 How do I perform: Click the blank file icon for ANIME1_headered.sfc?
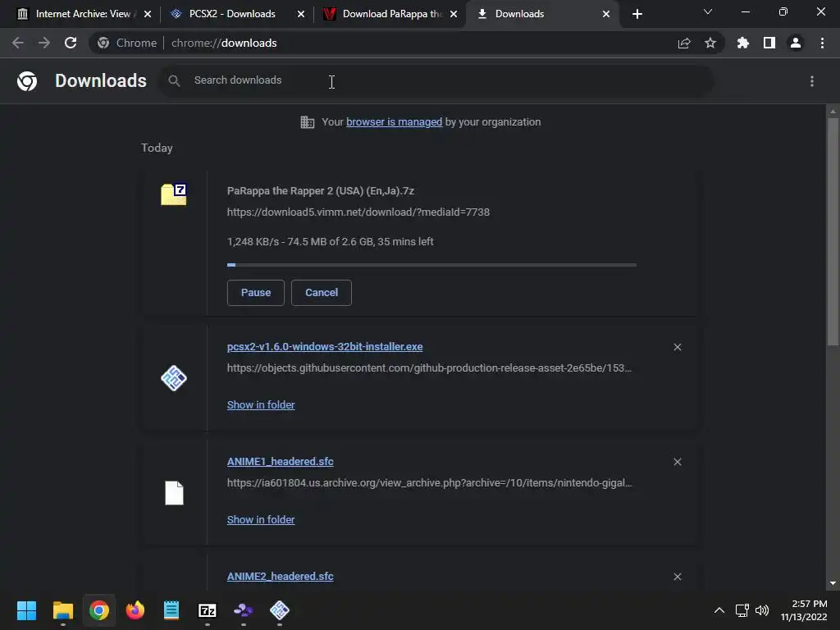coord(174,493)
